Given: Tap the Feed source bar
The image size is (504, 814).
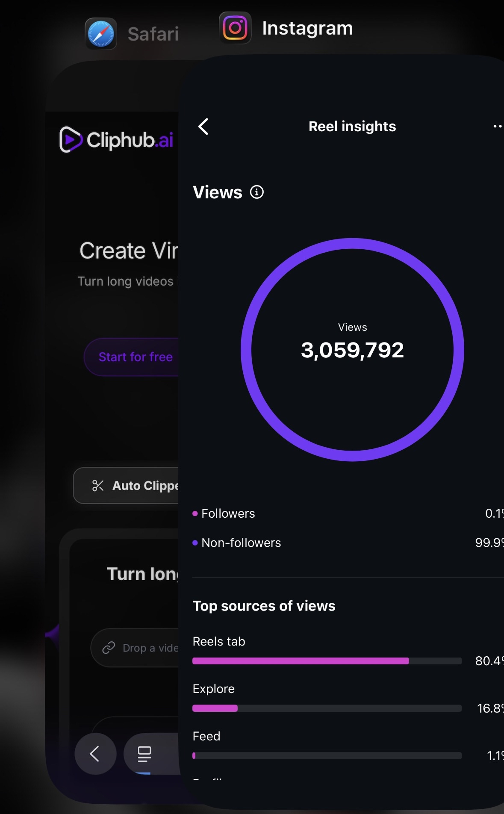Looking at the screenshot, I should coord(327,756).
